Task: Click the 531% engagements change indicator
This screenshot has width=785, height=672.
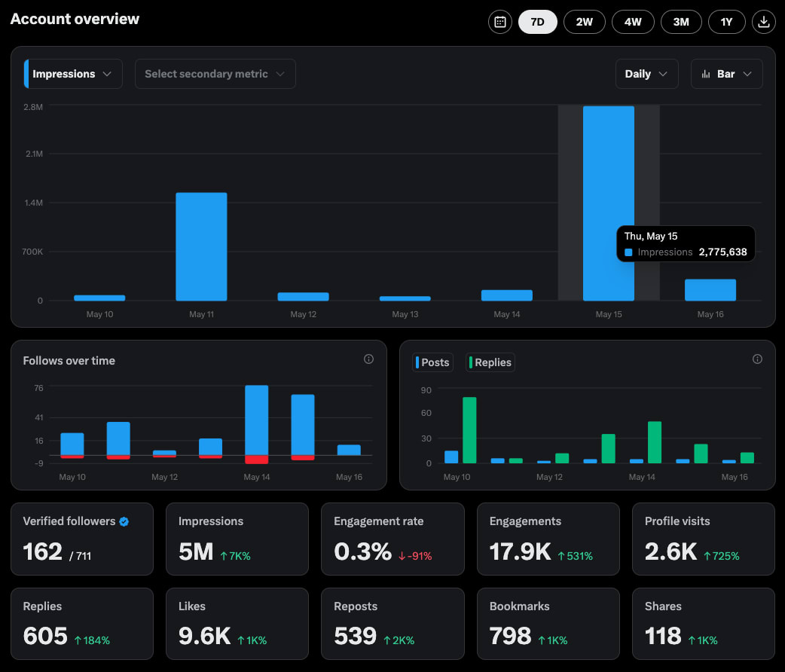Action: point(576,556)
